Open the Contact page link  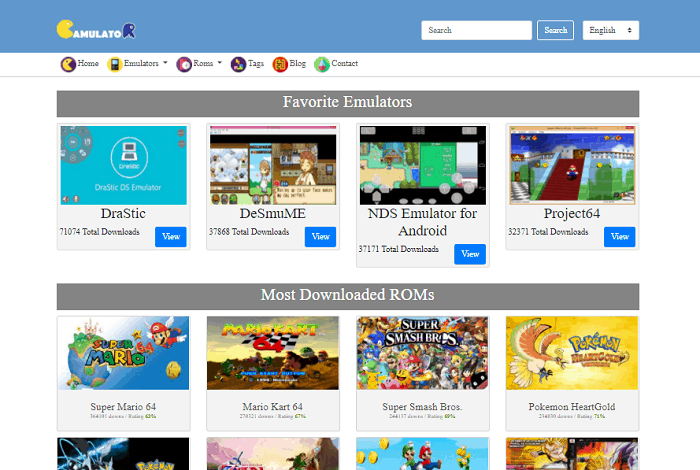click(345, 63)
